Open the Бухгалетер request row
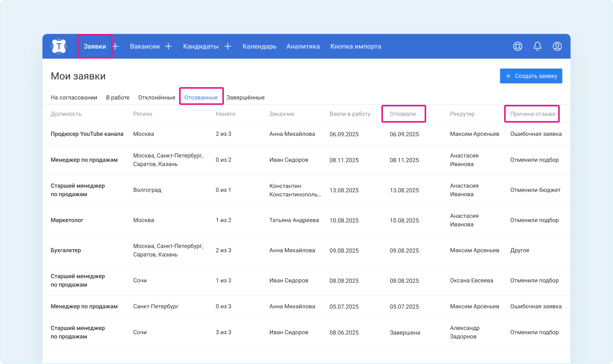Viewport: 613px width, 364px height. pos(66,250)
